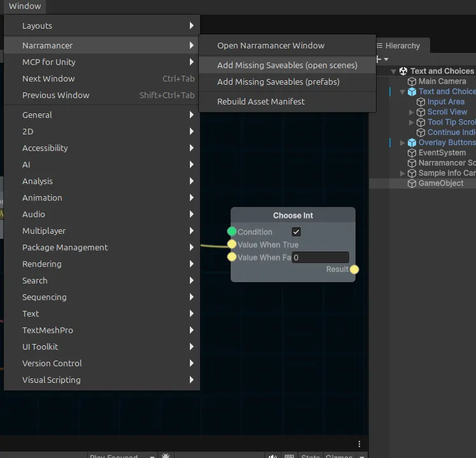
Task: Select the Choose Int node title
Action: pos(293,215)
